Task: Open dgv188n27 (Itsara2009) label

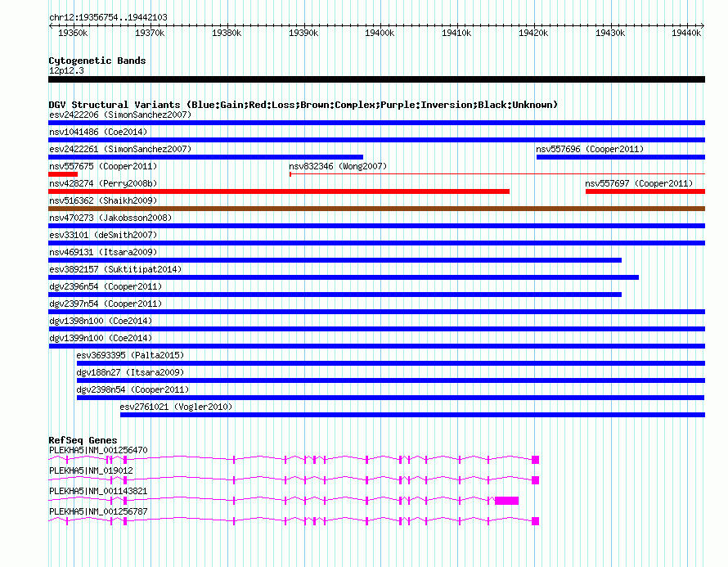Action: [130, 372]
